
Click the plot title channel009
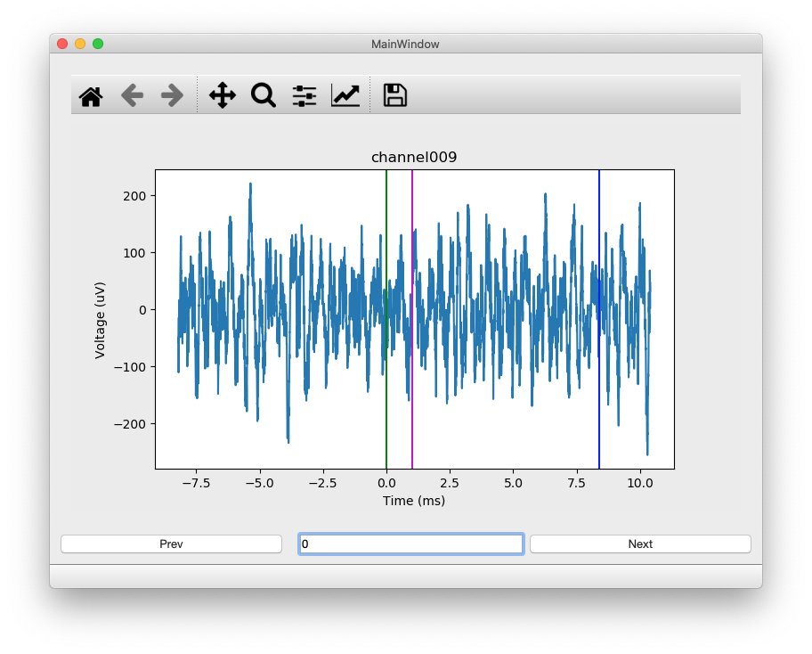[414, 157]
